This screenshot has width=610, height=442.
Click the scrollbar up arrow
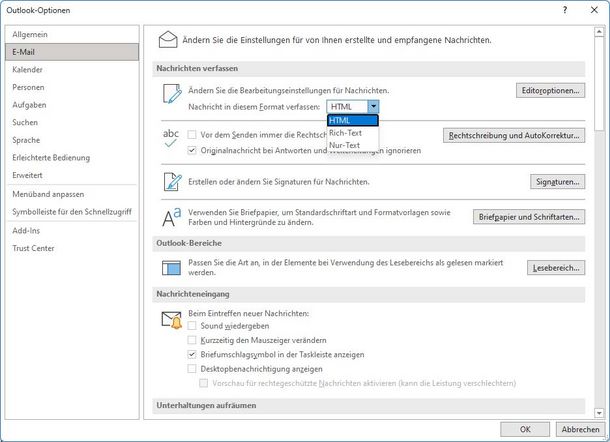tap(599, 32)
